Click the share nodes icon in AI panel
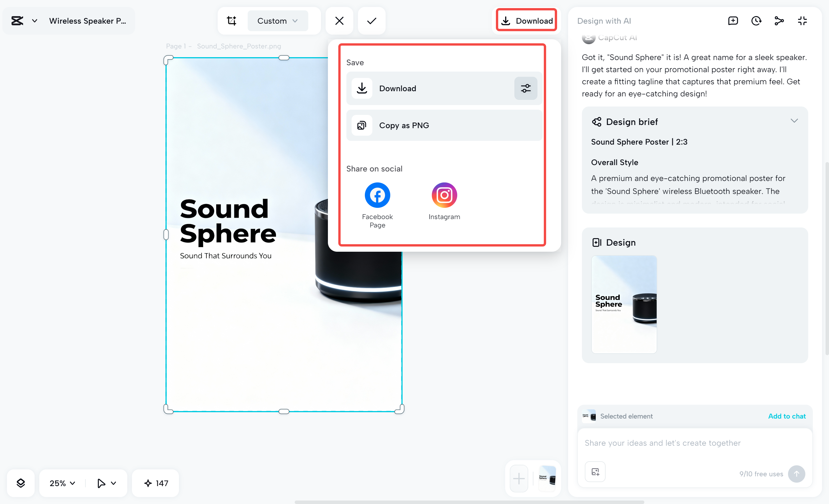The image size is (829, 504). (x=779, y=21)
